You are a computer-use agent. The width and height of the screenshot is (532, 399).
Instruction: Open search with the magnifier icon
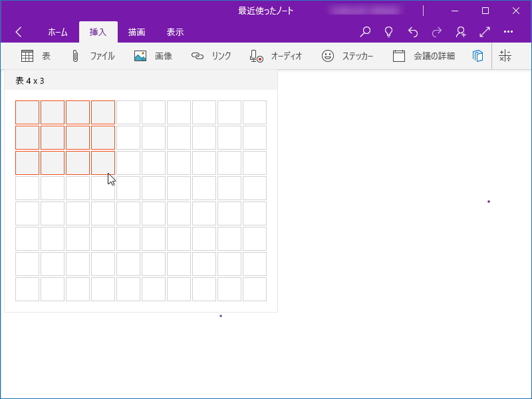click(364, 31)
